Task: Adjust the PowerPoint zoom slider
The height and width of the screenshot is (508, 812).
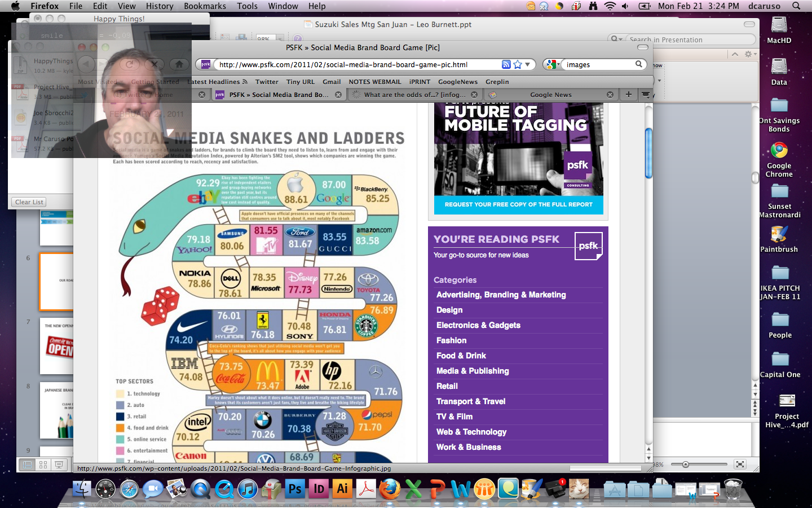Action: click(686, 465)
